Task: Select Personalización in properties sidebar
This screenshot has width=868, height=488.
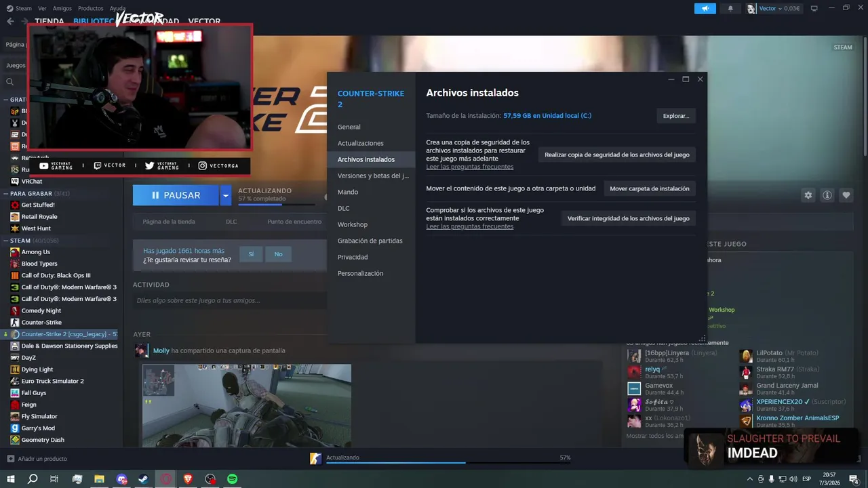Action: pyautogui.click(x=371, y=273)
